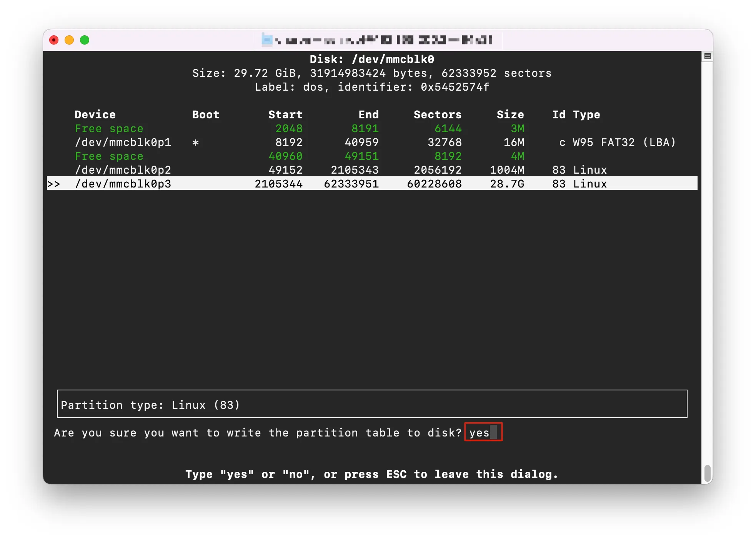Click the vertical scrollbar thumb
Image resolution: width=756 pixels, height=541 pixels.
pyautogui.click(x=707, y=473)
